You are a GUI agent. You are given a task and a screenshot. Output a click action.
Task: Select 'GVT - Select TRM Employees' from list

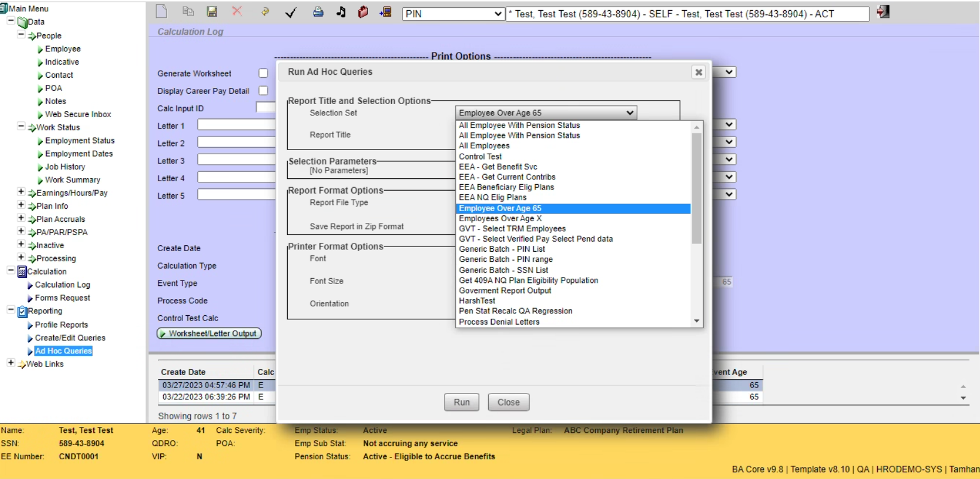pyautogui.click(x=512, y=228)
